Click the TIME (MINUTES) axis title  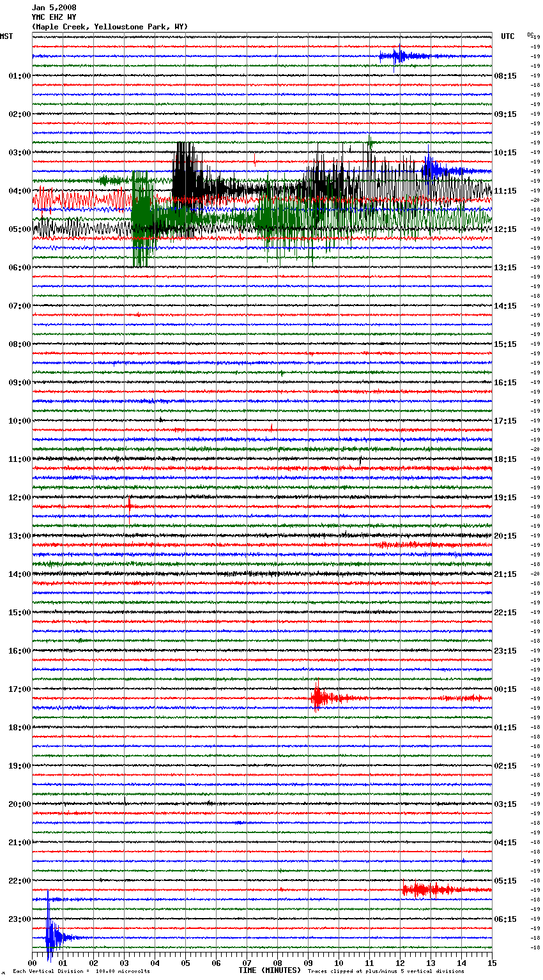270,970
